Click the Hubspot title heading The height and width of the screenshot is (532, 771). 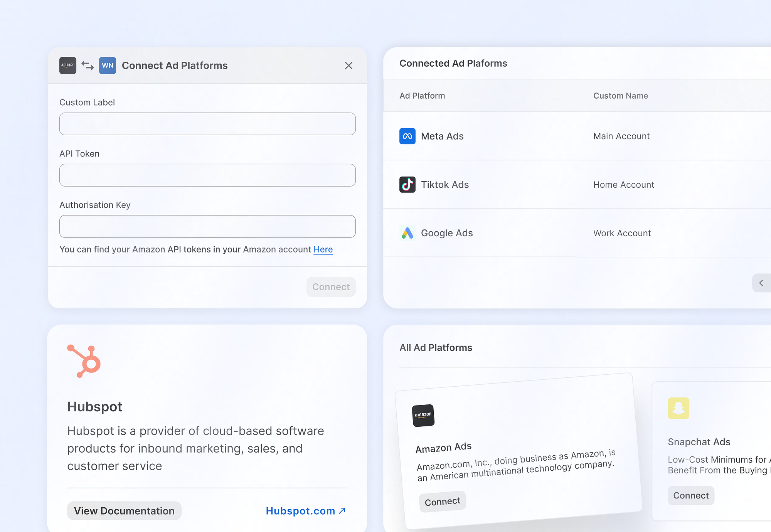tap(94, 407)
